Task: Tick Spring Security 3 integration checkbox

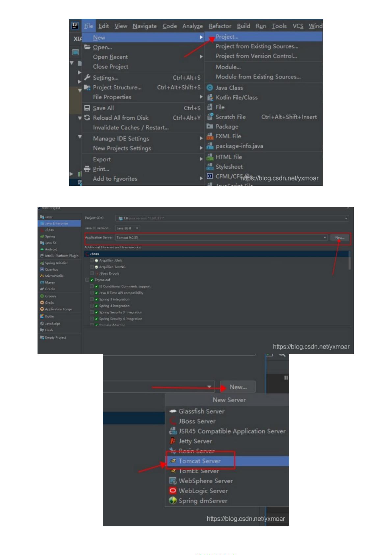Action: [92, 312]
